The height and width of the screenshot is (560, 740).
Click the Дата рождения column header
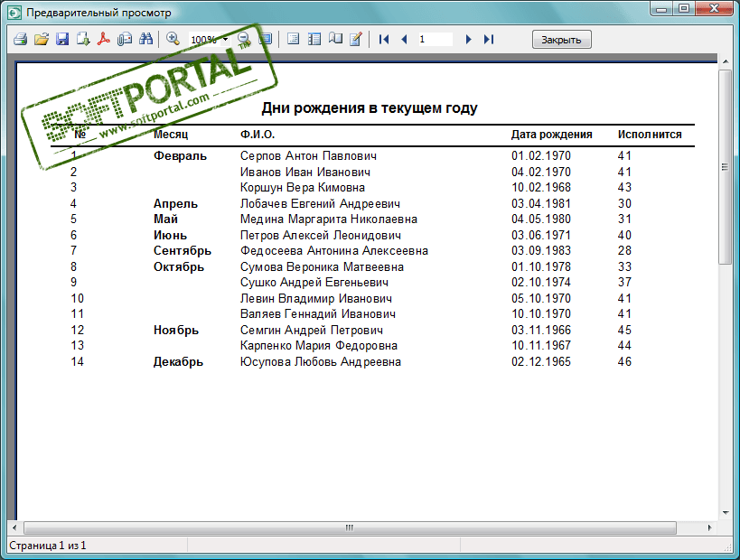[x=552, y=135]
